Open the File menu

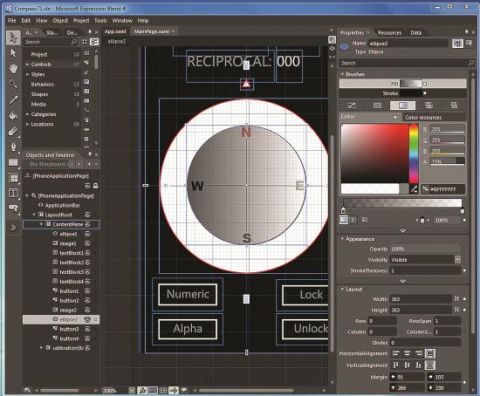click(12, 21)
